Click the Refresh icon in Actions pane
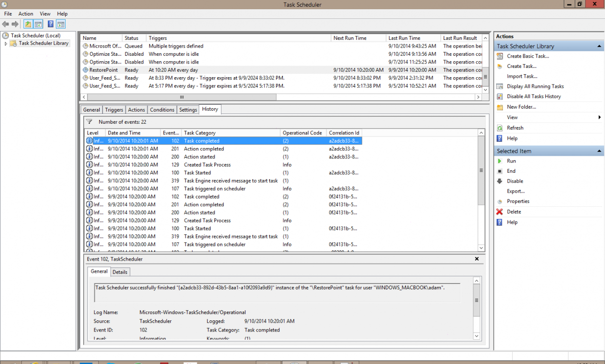Image resolution: width=605 pixels, height=364 pixels. tap(500, 128)
